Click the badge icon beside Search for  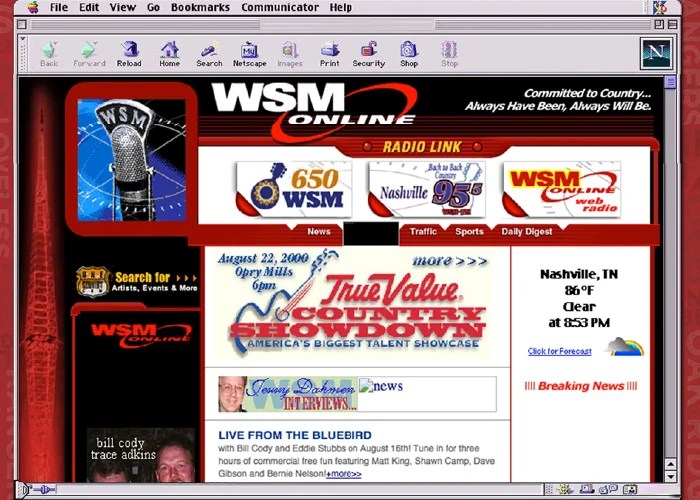(x=93, y=281)
